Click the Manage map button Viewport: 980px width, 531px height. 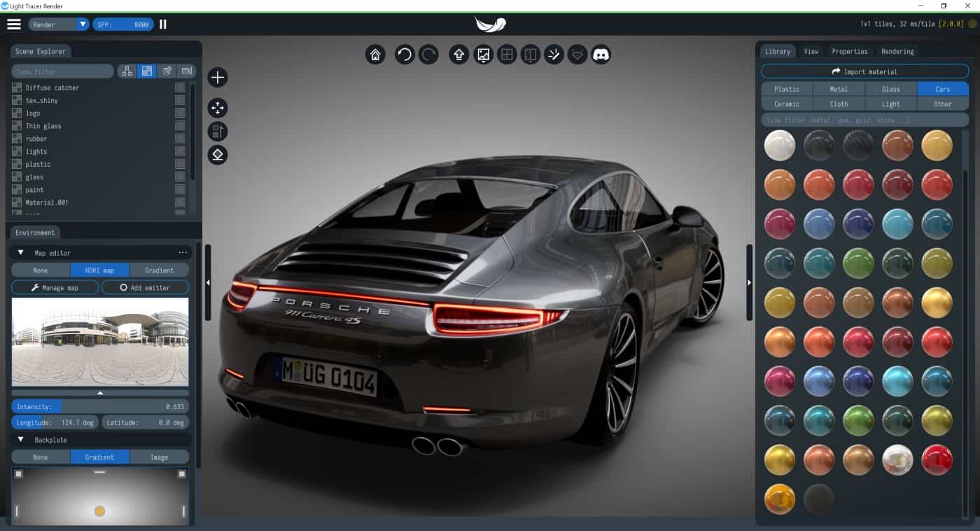point(55,287)
